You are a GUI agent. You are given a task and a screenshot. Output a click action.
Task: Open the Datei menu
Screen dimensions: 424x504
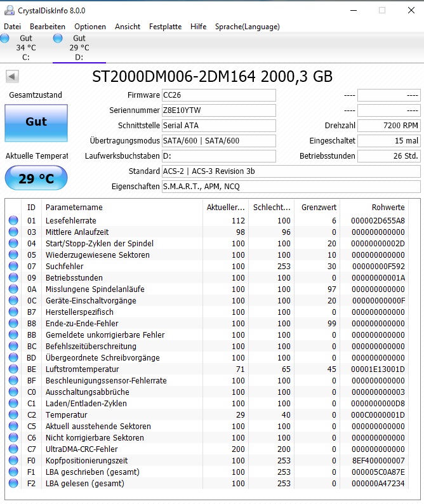12,27
